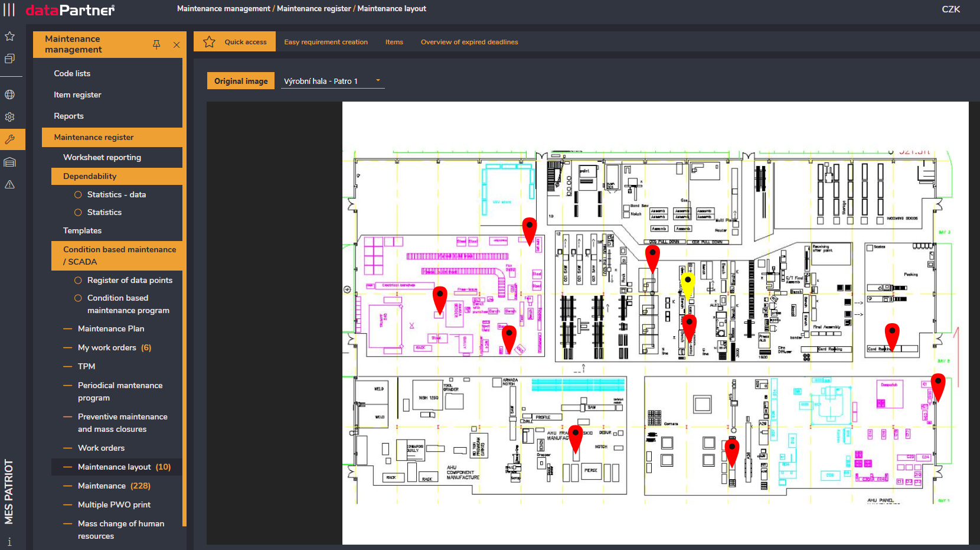Screen dimensions: 980x550
Task: Click red marker near AHU frame manufacture
Action: [576, 439]
